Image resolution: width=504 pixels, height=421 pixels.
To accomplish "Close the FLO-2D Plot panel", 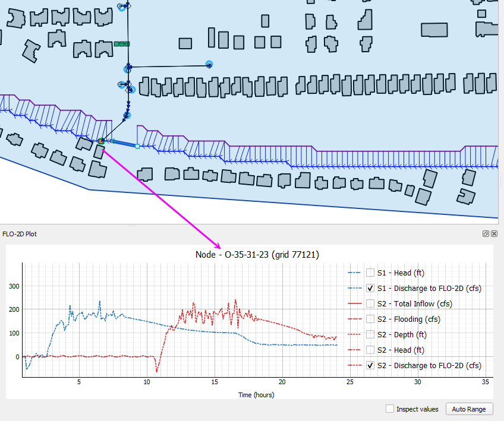I will 494,234.
